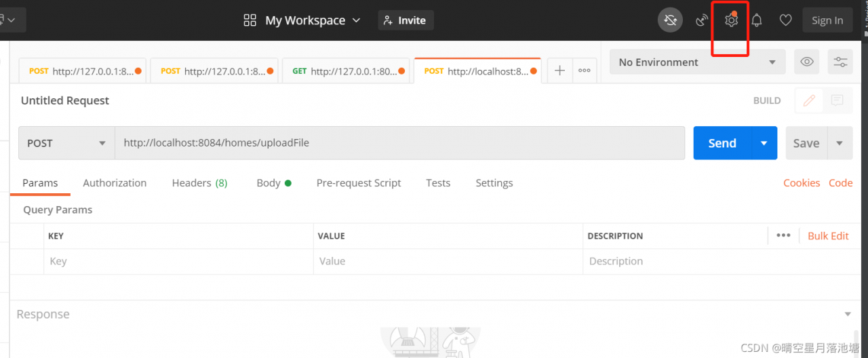Click the notifications bell icon

757,20
